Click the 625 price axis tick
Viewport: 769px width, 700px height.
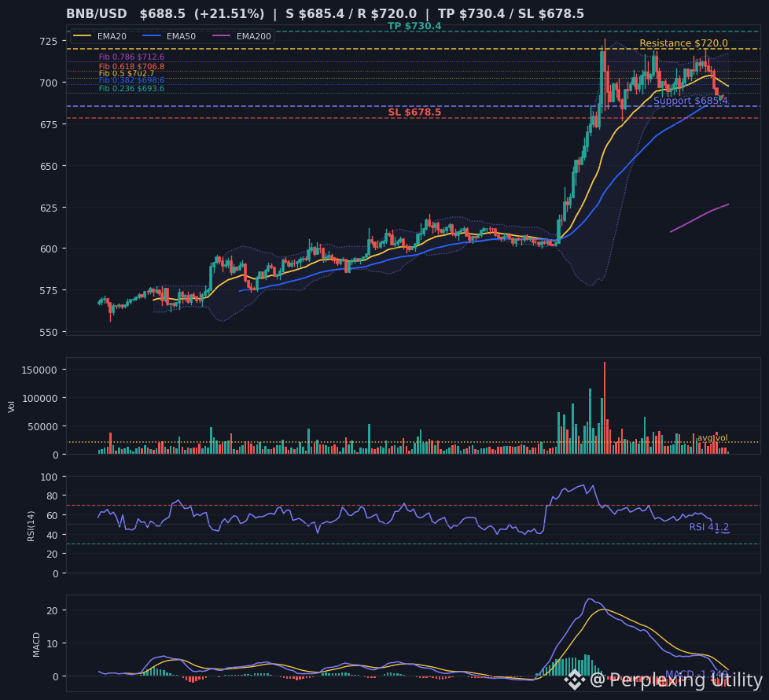(48, 208)
